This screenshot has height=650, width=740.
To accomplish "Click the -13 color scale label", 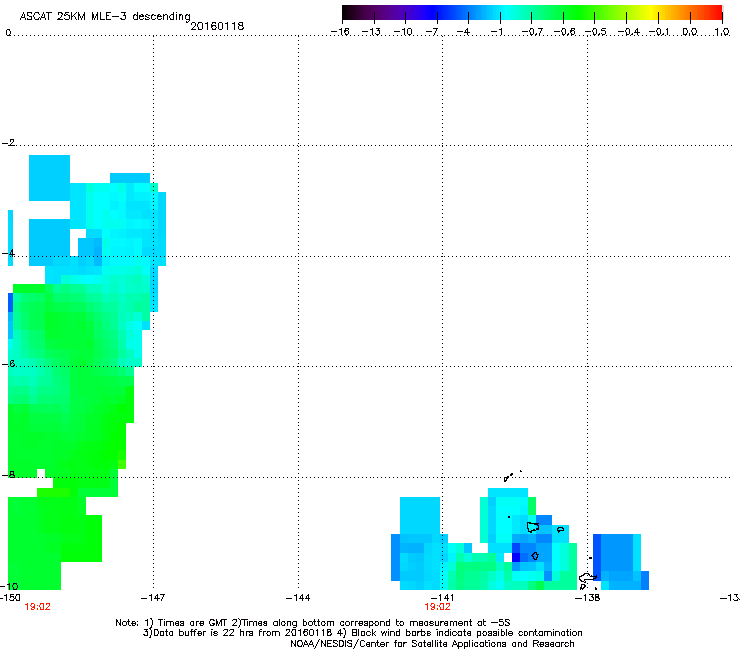I will click(x=371, y=32).
